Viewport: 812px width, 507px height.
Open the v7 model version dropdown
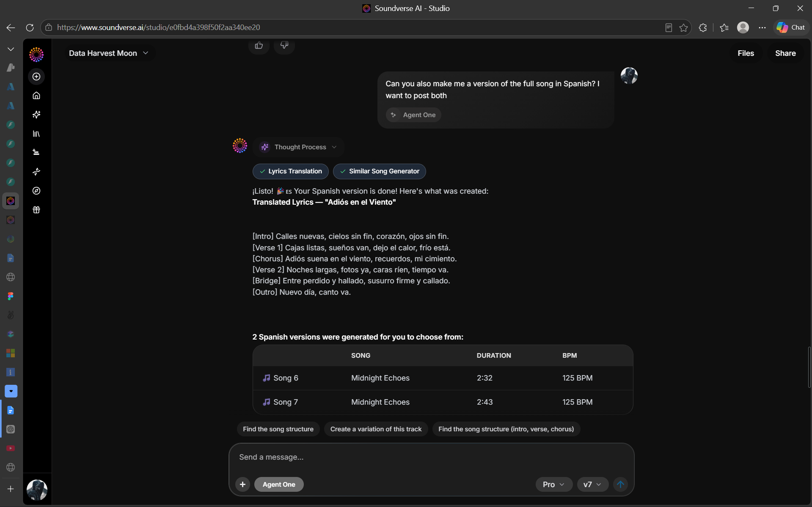(592, 484)
